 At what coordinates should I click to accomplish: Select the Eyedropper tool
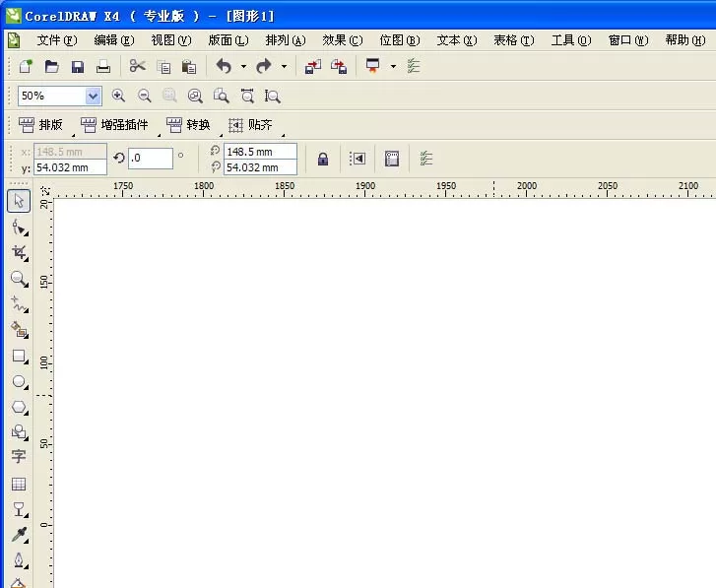pos(19,535)
